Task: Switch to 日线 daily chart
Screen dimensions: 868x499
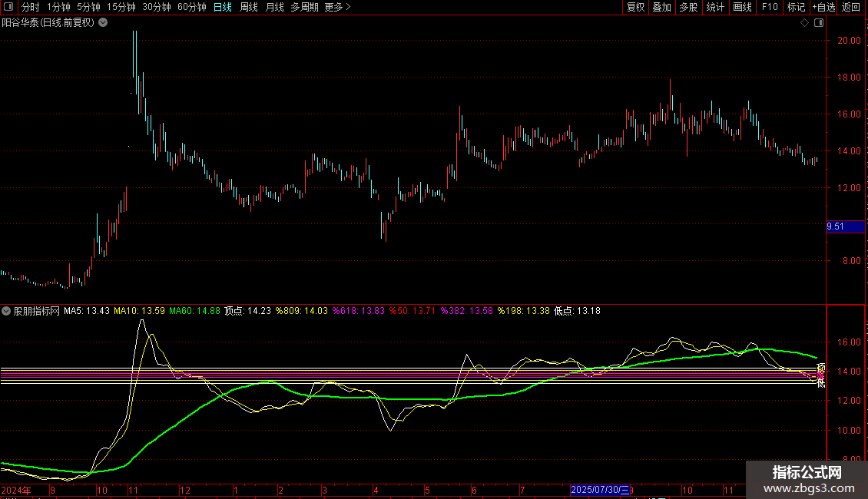Action: pos(223,7)
